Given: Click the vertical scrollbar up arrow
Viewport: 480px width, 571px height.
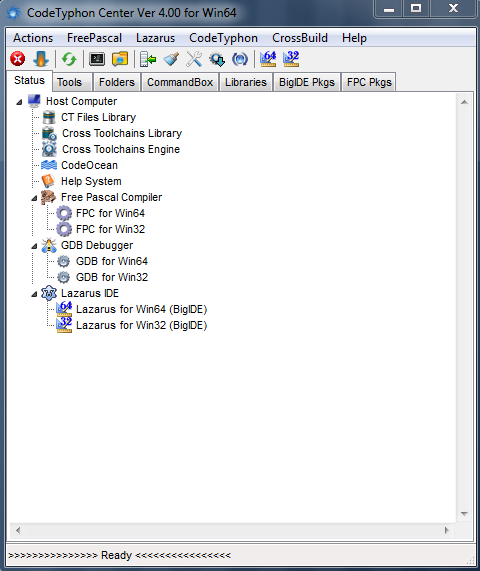Looking at the screenshot, I should 464,102.
